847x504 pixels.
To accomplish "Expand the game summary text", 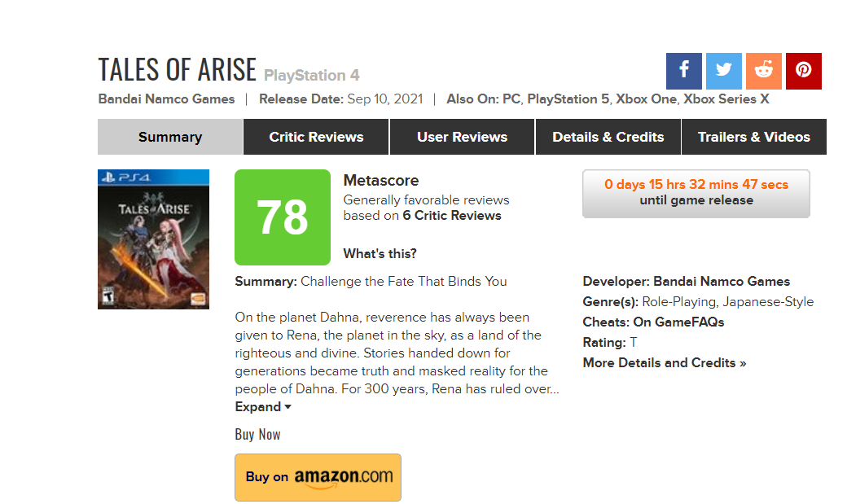I will [x=263, y=407].
